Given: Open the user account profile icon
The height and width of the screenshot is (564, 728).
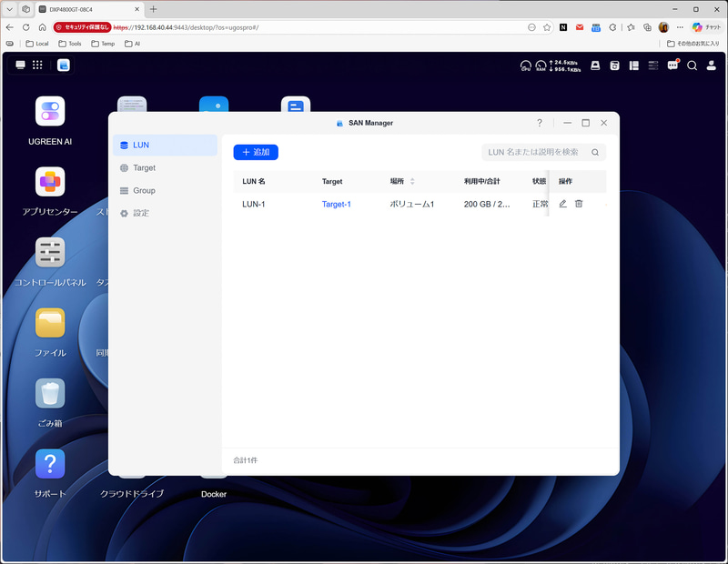Looking at the screenshot, I should click(x=712, y=65).
